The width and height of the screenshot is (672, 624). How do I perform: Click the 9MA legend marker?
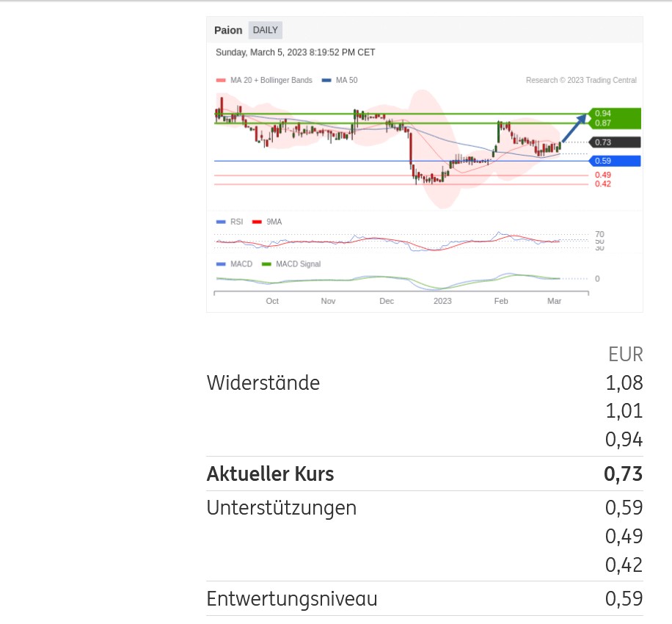[257, 221]
